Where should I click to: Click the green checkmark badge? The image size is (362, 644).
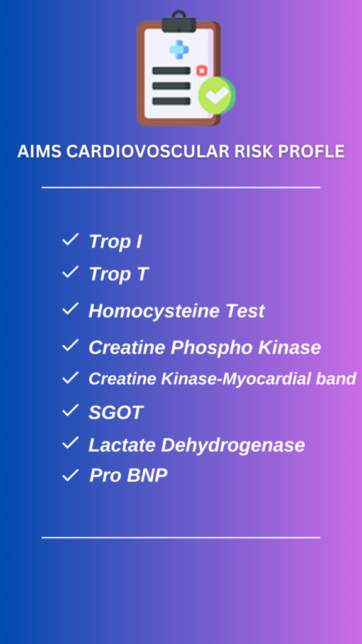[x=217, y=96]
